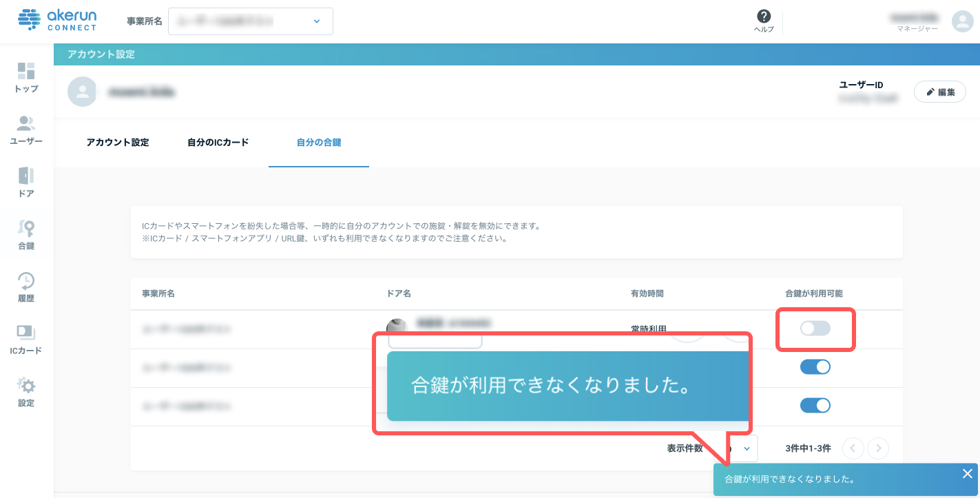Click the 編集 edit button
The height and width of the screenshot is (498, 980).
click(940, 92)
